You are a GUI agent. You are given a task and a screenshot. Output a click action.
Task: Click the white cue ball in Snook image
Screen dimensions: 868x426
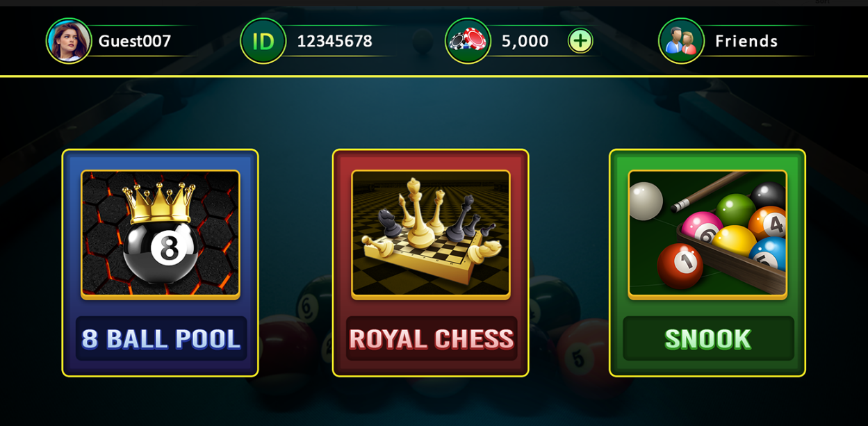646,201
